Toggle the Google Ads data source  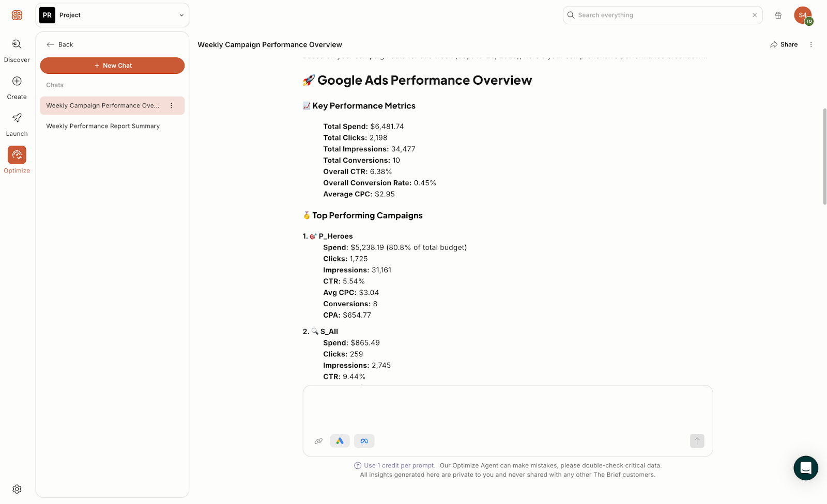(x=340, y=441)
